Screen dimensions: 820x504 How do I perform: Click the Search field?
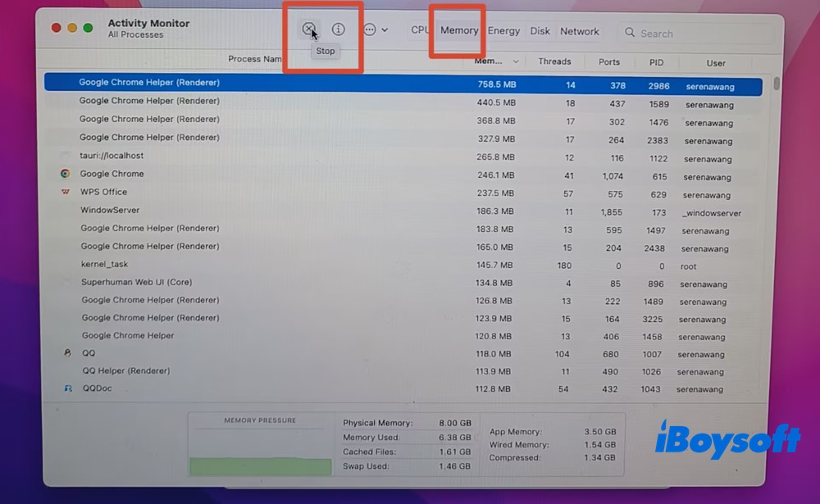pos(695,34)
